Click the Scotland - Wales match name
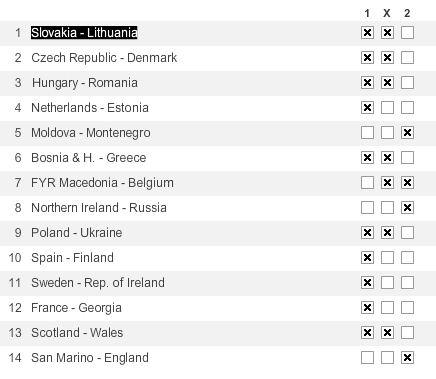The width and height of the screenshot is (436, 379). click(x=77, y=333)
